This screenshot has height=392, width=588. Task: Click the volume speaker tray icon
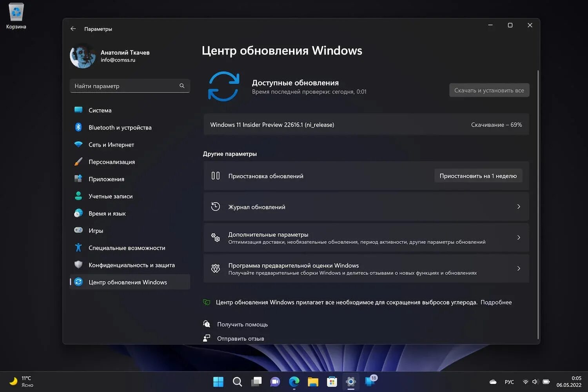click(535, 381)
